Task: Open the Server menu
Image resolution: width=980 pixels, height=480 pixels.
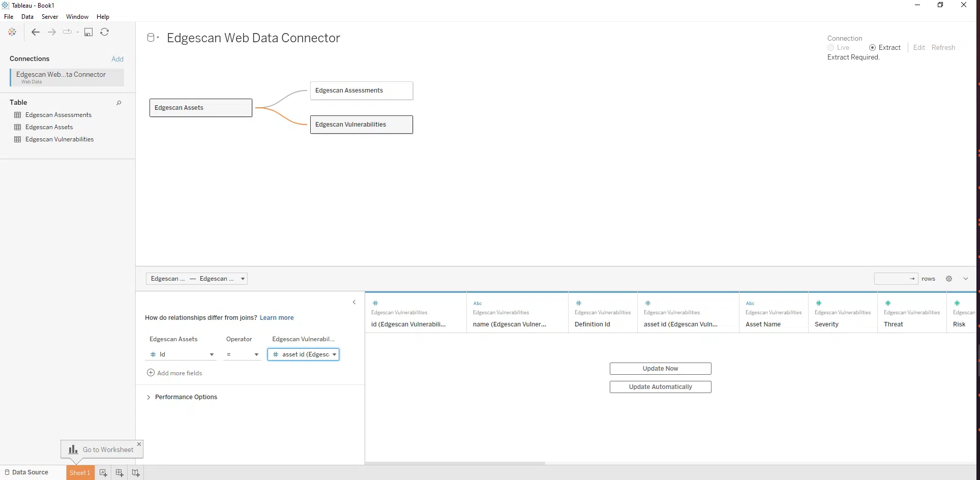Action: click(x=50, y=17)
